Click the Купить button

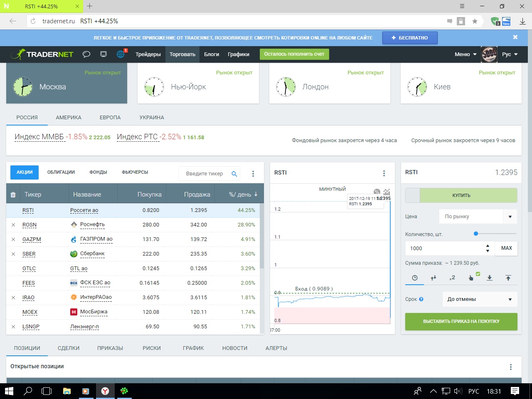pyautogui.click(x=468, y=195)
